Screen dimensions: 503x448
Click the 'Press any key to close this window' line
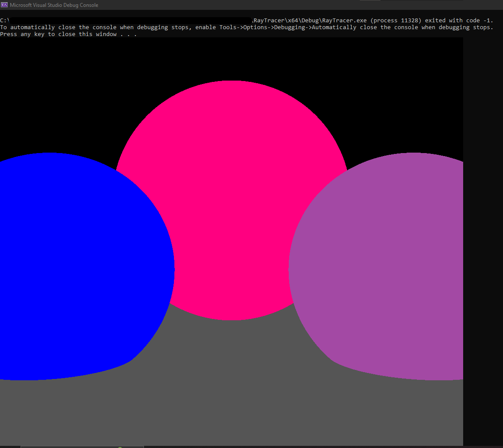tap(69, 34)
